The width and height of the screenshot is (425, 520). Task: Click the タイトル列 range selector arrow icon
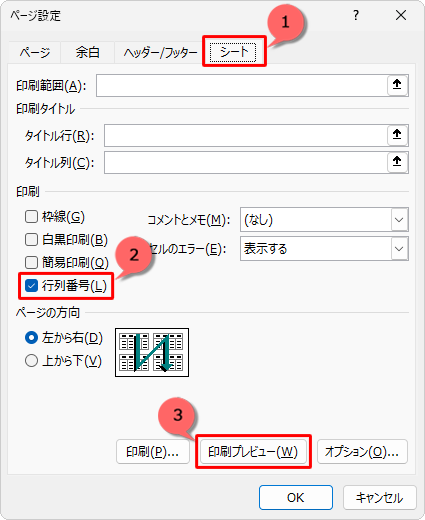pos(397,162)
